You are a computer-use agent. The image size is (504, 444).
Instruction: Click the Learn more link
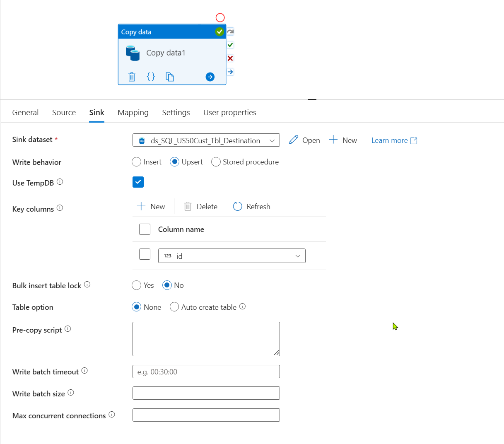coord(389,140)
